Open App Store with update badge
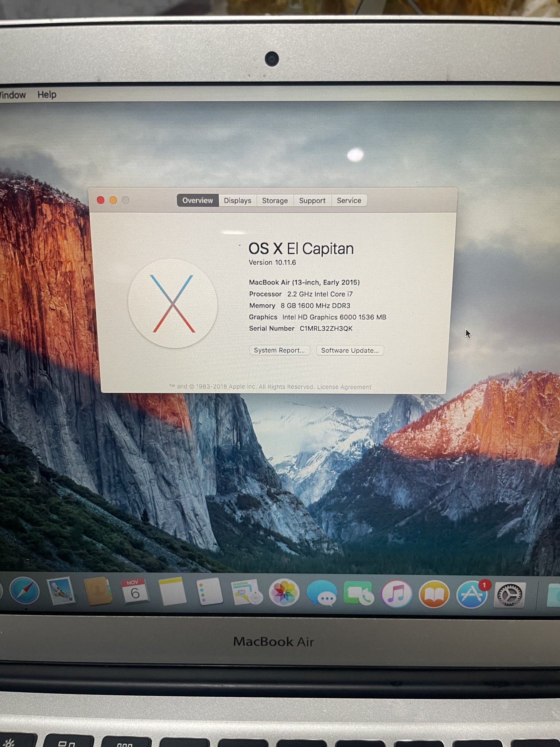The image size is (560, 747). click(x=472, y=595)
